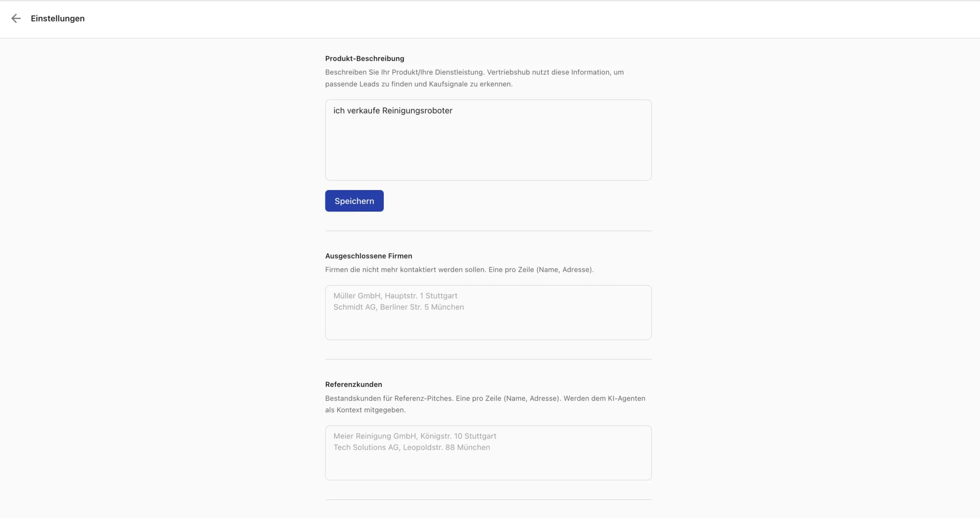Image resolution: width=980 pixels, height=518 pixels.
Task: Click the KI-Agenten context description text
Action: (x=485, y=404)
